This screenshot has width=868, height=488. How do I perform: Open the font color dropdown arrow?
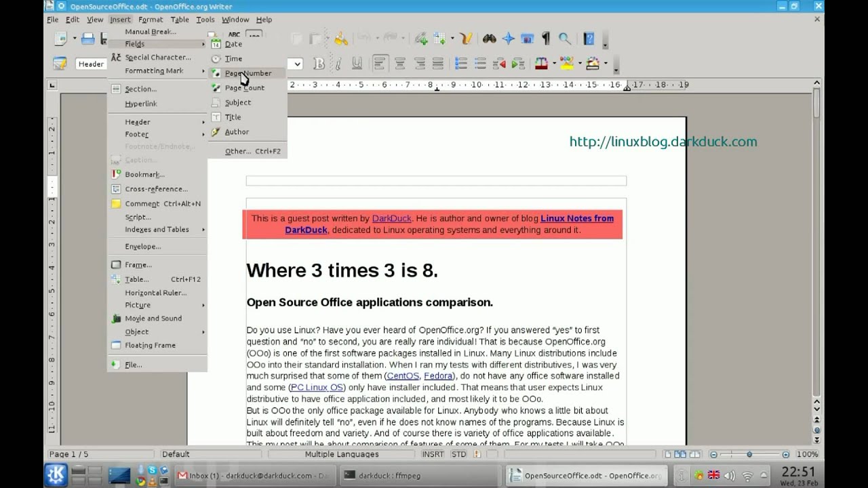pyautogui.click(x=554, y=64)
